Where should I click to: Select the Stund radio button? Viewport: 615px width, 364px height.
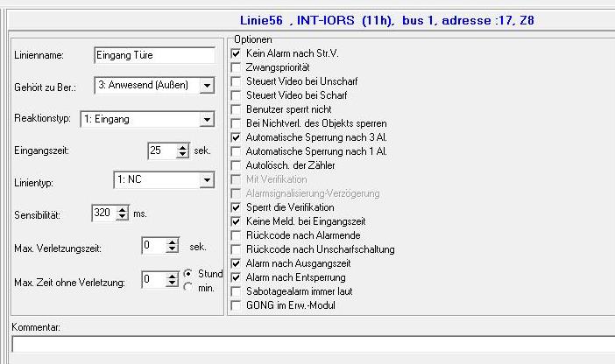coord(188,274)
